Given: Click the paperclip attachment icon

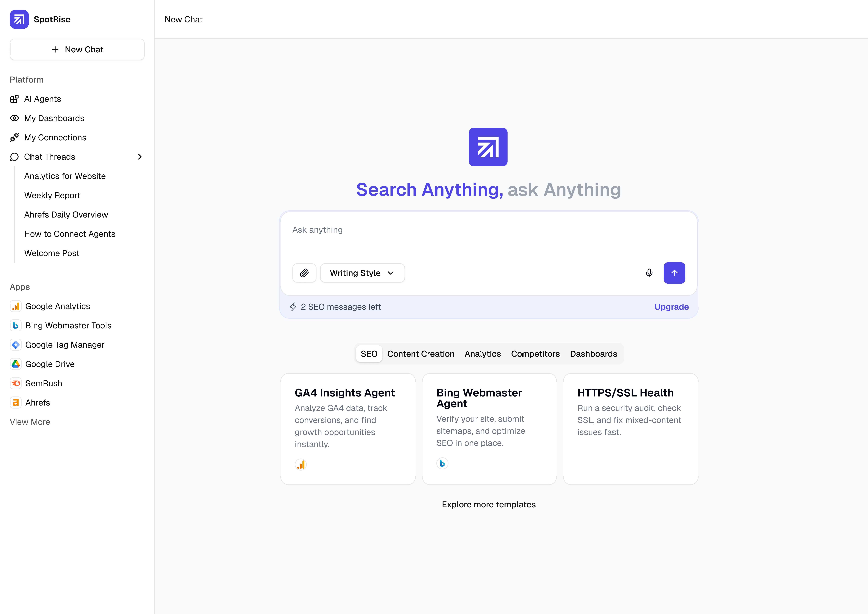Looking at the screenshot, I should (304, 273).
